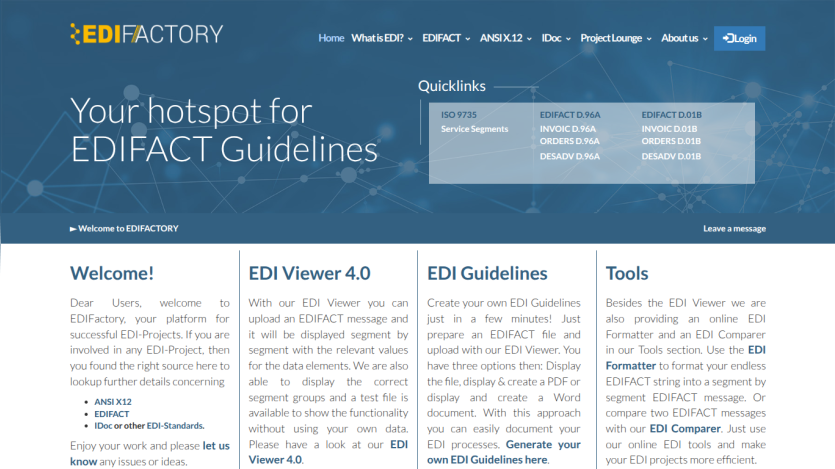835x469 pixels.
Task: Open the Home menu item
Action: pos(331,38)
